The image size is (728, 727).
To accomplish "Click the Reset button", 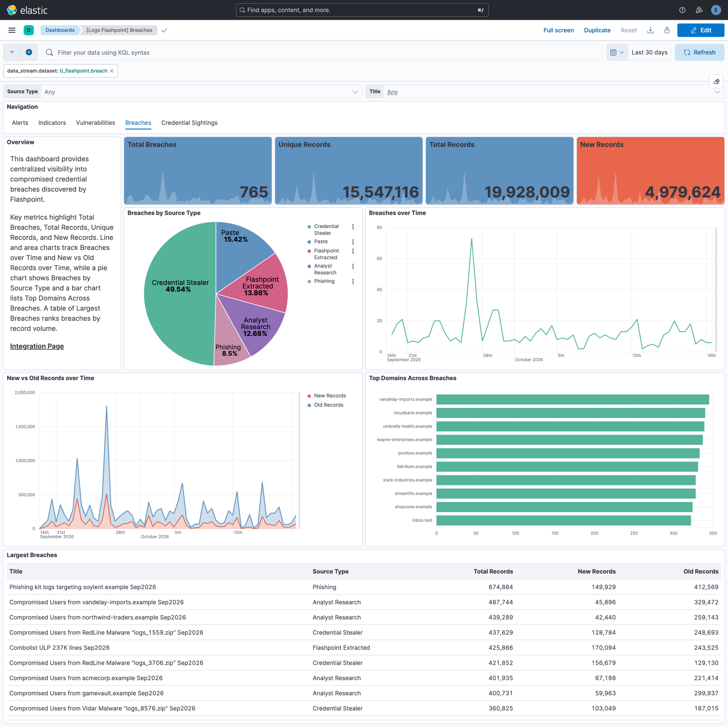I will pyautogui.click(x=628, y=30).
